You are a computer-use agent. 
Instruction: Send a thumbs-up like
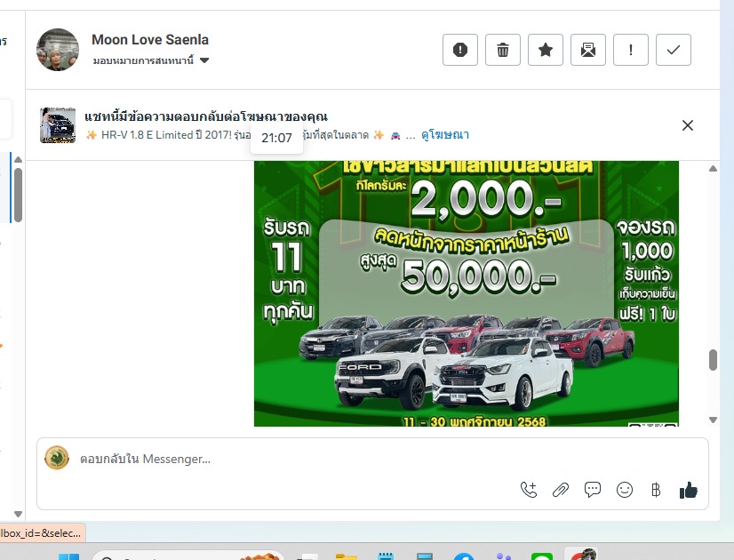point(688,490)
